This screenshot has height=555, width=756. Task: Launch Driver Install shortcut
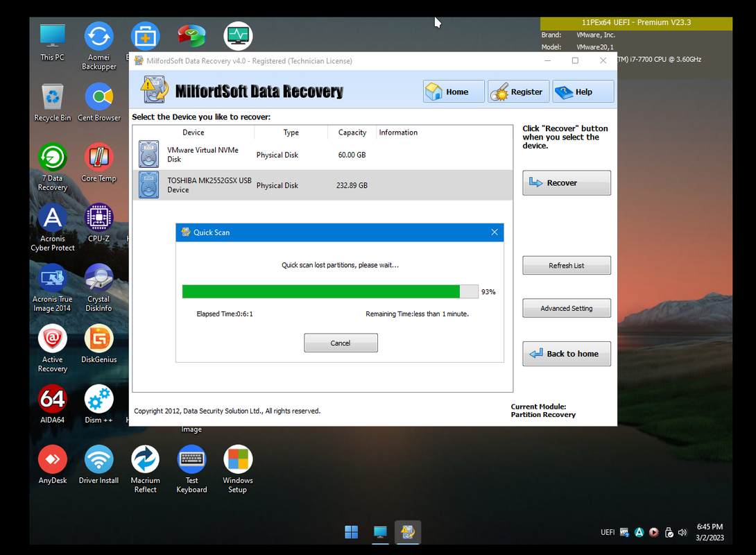click(99, 465)
